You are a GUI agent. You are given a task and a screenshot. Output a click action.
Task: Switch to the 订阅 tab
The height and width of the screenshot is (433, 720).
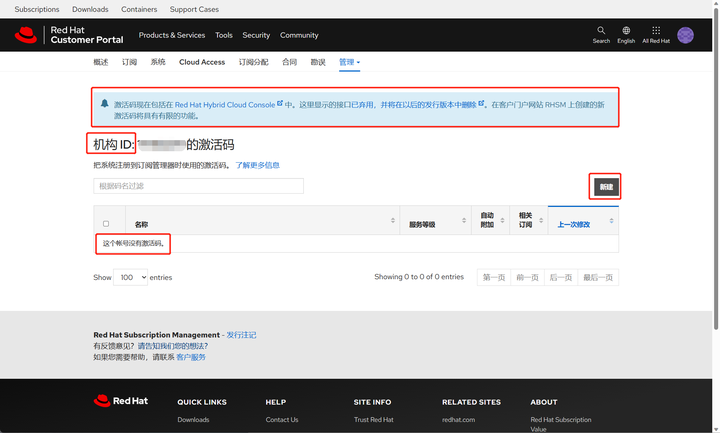click(x=129, y=62)
